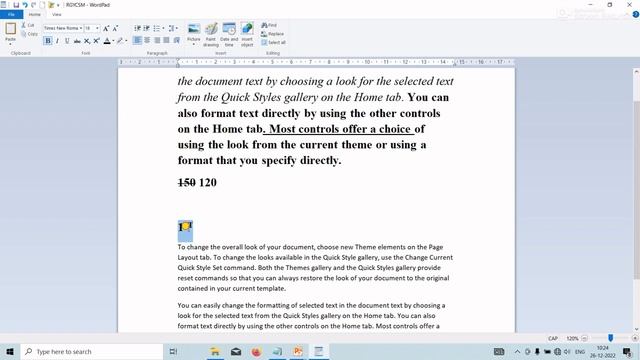Image resolution: width=640 pixels, height=360 pixels.
Task: Switch to the Home ribbon tab
Action: click(35, 15)
